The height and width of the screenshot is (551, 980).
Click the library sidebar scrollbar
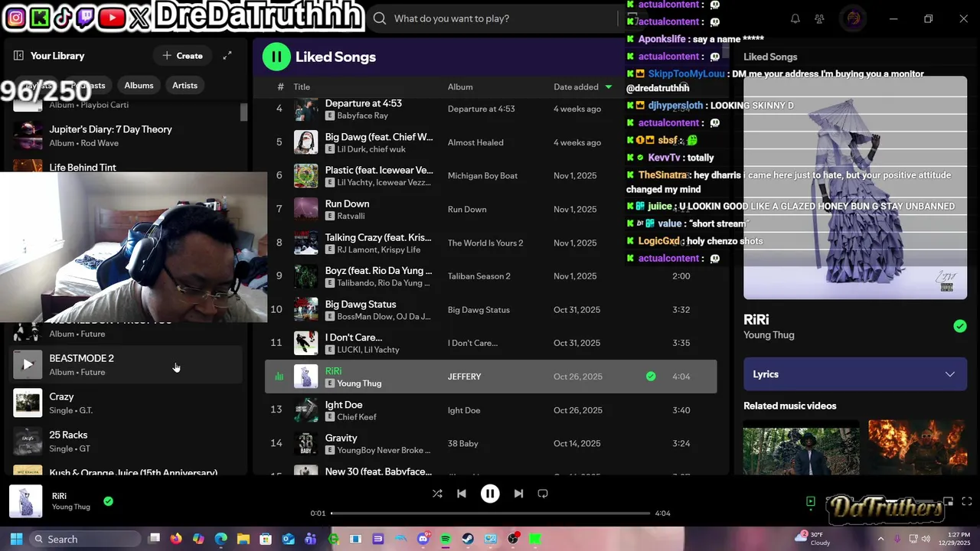point(244,112)
